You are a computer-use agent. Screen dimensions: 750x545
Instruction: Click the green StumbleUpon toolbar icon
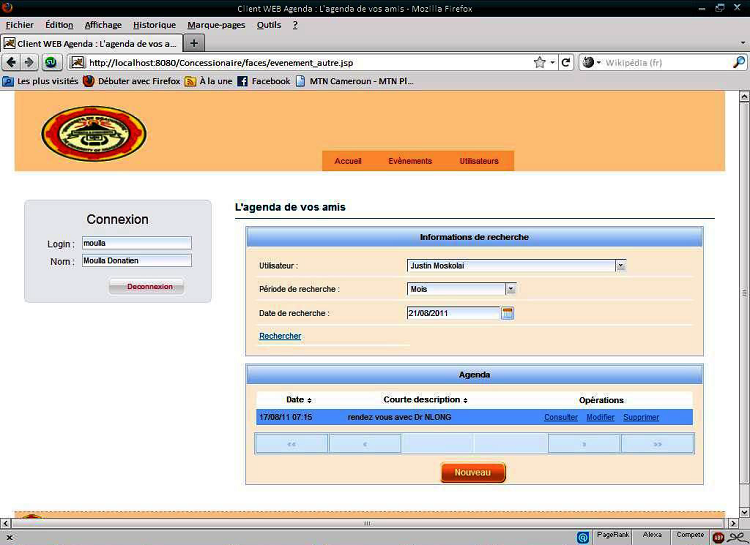(x=50, y=62)
